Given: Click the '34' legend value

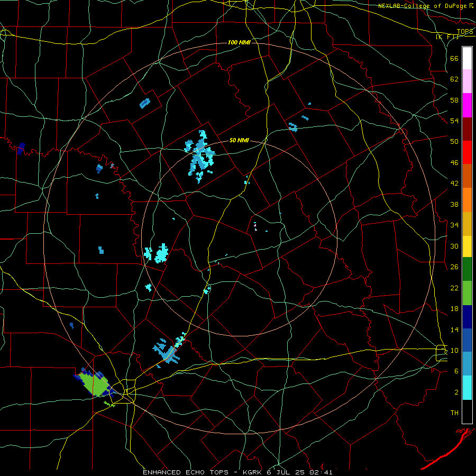Looking at the screenshot, I should 454,225.
